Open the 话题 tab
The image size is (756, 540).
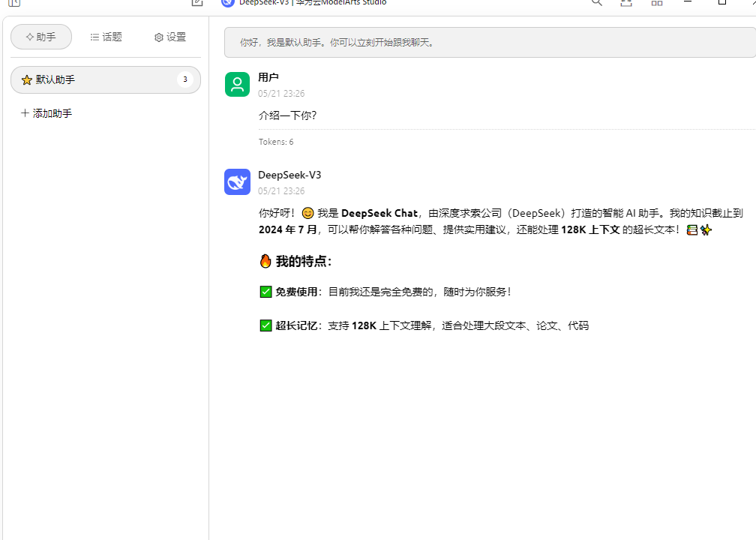(106, 37)
